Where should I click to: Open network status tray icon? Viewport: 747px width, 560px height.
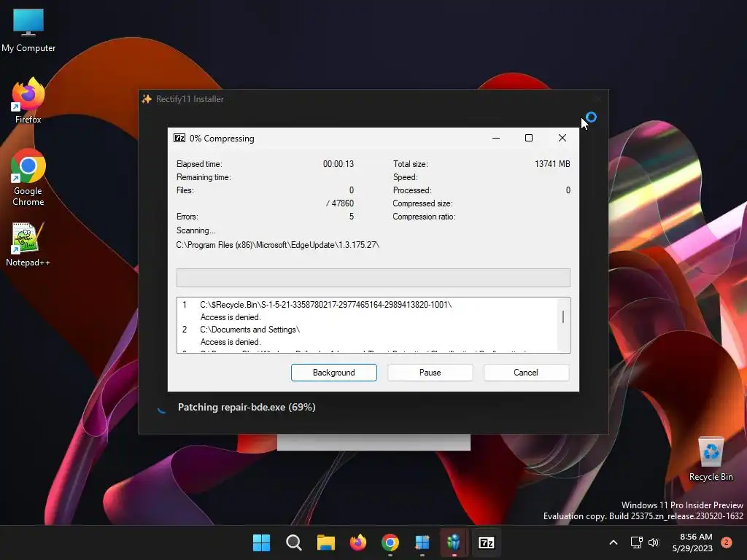pos(636,542)
